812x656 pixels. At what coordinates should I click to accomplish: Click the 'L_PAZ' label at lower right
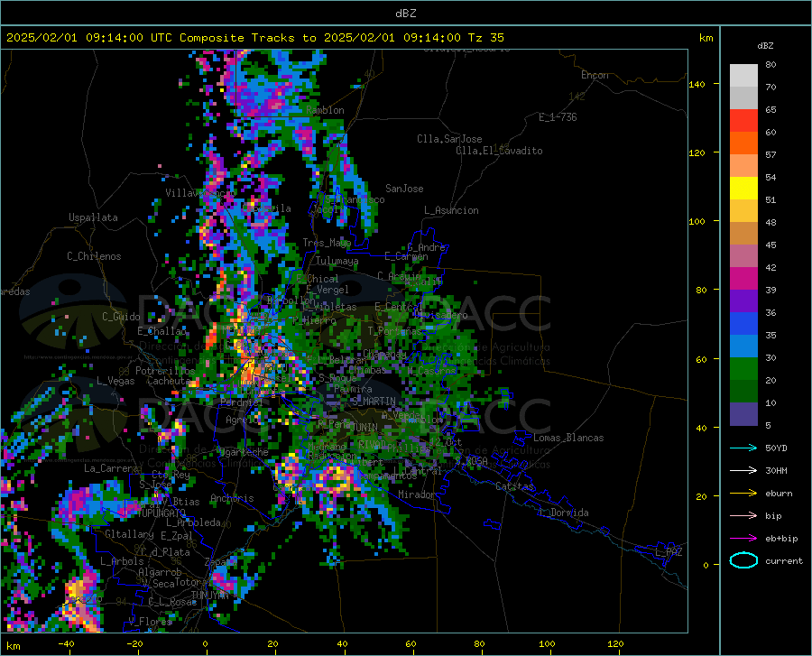point(669,552)
